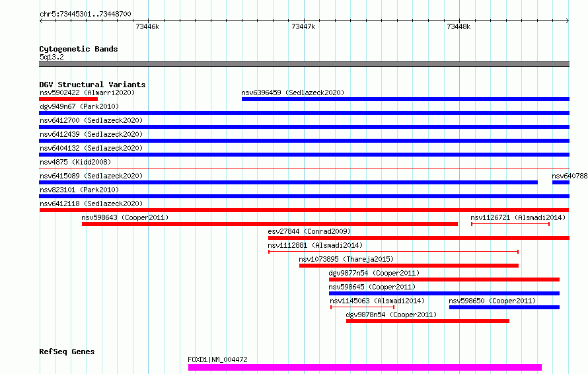Select the dgv9877n54 (Cooper2011) red bar
This screenshot has width=588, height=374.
(444, 280)
